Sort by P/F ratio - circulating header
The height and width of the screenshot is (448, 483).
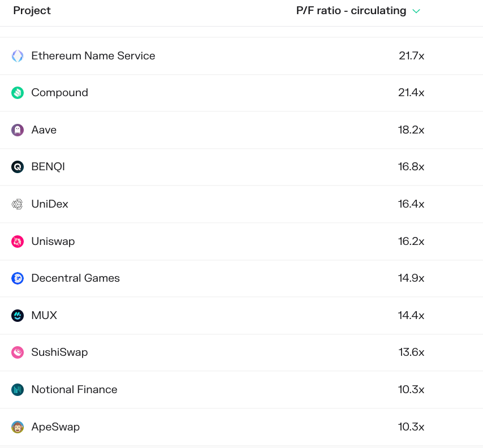pyautogui.click(x=351, y=11)
